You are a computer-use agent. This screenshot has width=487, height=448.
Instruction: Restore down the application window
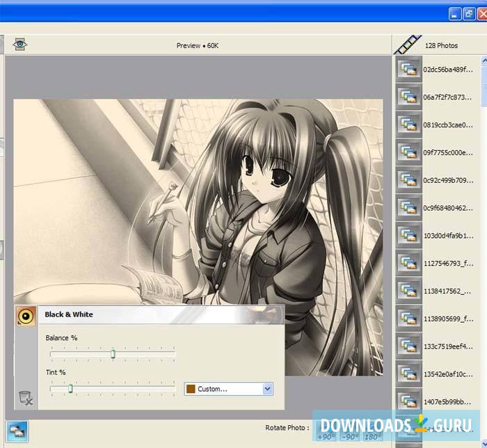point(469,14)
